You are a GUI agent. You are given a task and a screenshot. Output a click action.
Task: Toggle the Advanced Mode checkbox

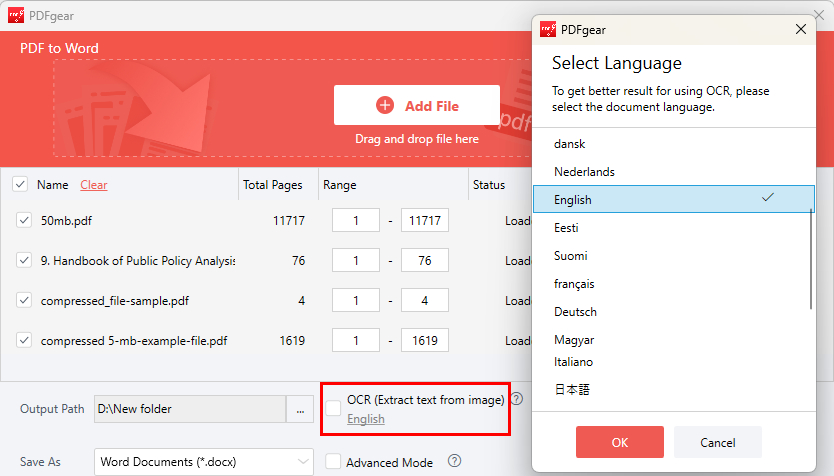333,462
